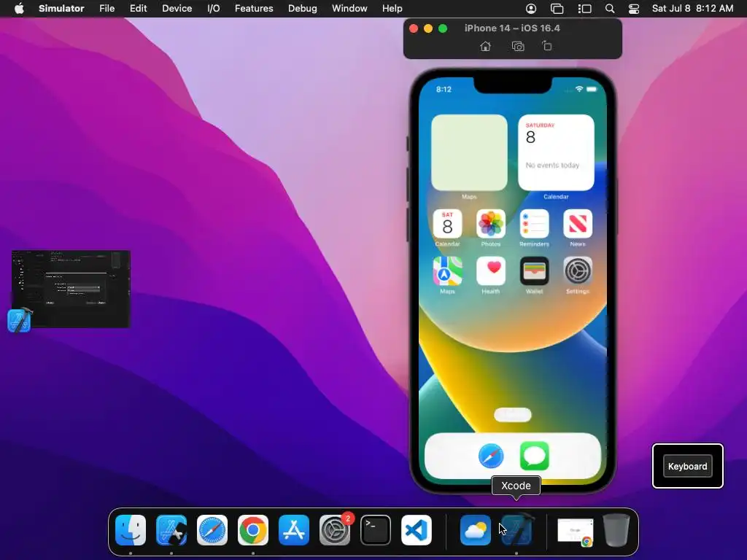Open the Home button in Simulator toolbar
The width and height of the screenshot is (747, 560).
pos(485,46)
